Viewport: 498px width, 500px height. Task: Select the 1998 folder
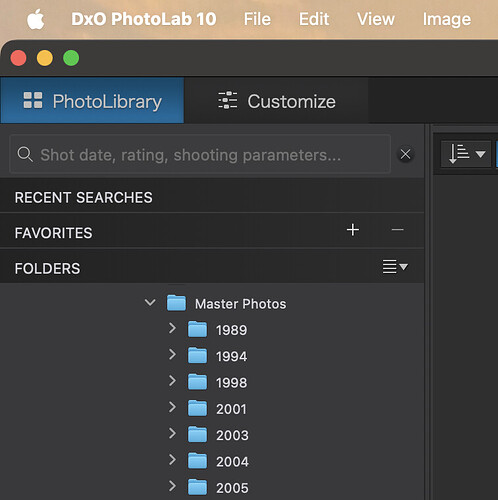[x=231, y=383]
